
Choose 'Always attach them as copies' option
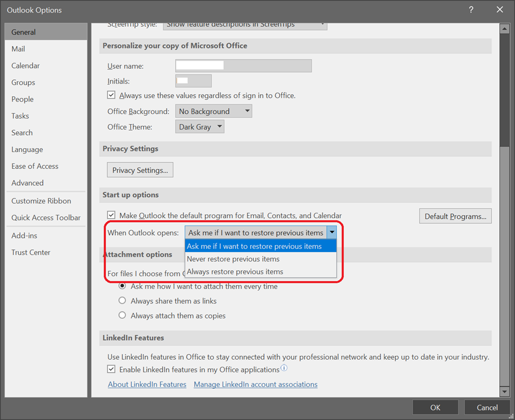coord(123,316)
